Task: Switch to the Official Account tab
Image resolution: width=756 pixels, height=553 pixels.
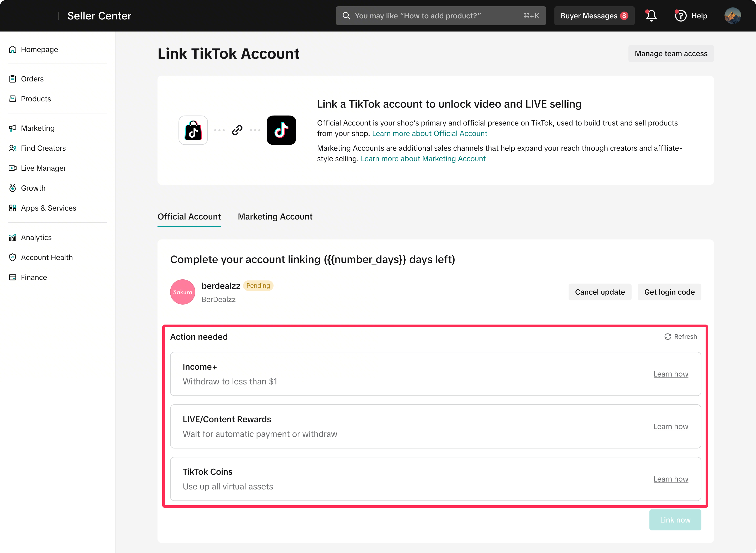Action: (189, 217)
